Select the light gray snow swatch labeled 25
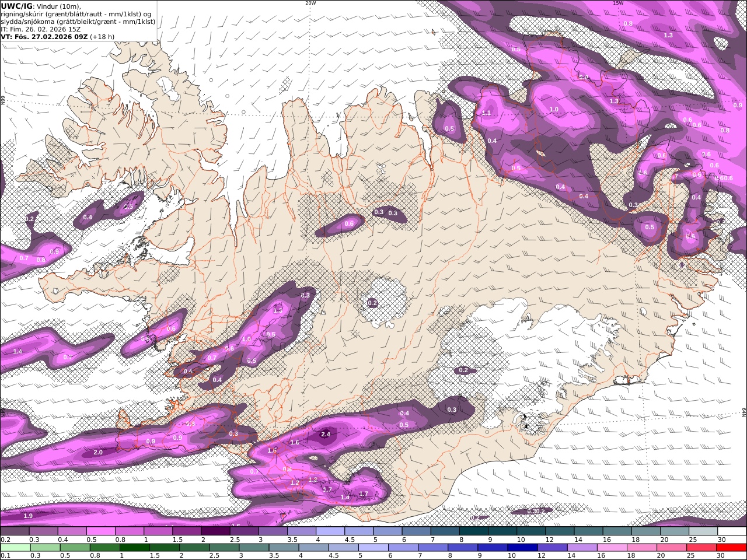This screenshot has height=560, width=747. click(703, 531)
